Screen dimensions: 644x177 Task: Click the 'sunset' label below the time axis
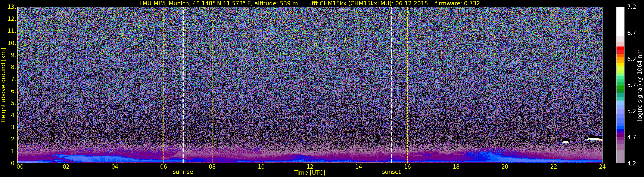point(391,172)
